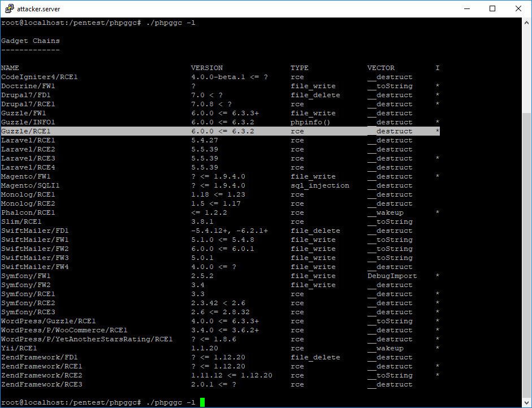Click version 3.4.0 <= 3.6.2+ text

point(225,331)
